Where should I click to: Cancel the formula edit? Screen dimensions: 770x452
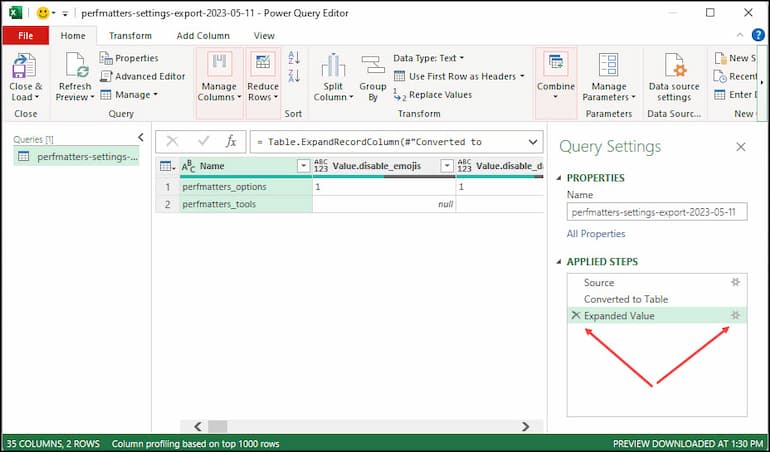pos(172,141)
